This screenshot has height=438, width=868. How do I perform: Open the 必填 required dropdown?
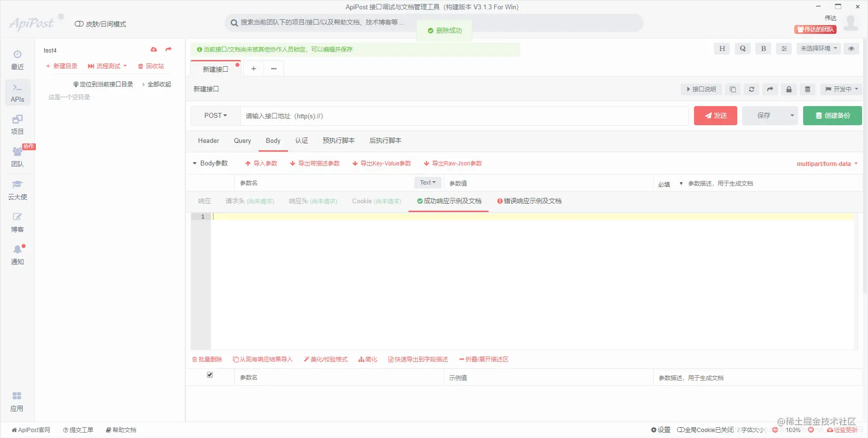670,184
